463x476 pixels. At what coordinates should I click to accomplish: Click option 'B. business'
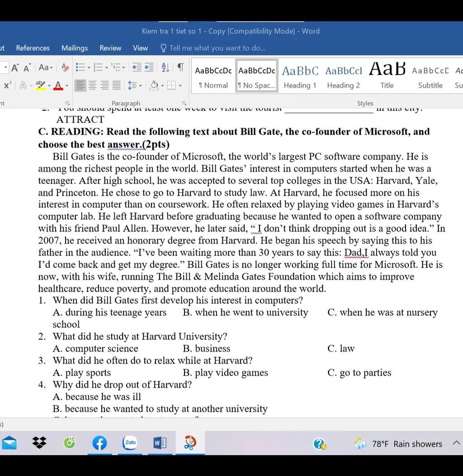click(207, 349)
